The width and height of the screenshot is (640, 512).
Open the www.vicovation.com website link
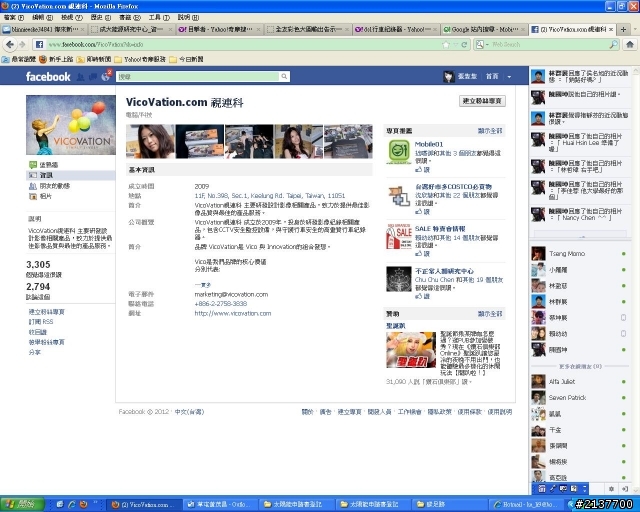pyautogui.click(x=233, y=314)
